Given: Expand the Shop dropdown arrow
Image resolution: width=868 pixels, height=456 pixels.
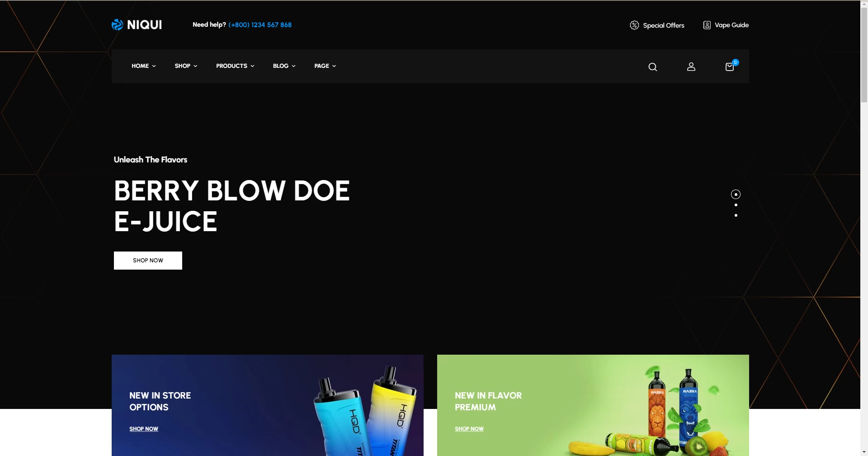Looking at the screenshot, I should click(196, 66).
